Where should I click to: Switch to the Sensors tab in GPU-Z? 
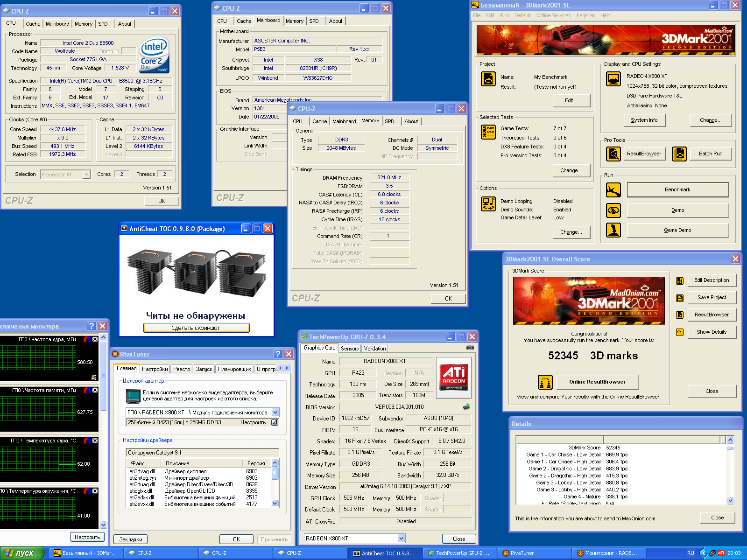tap(350, 349)
